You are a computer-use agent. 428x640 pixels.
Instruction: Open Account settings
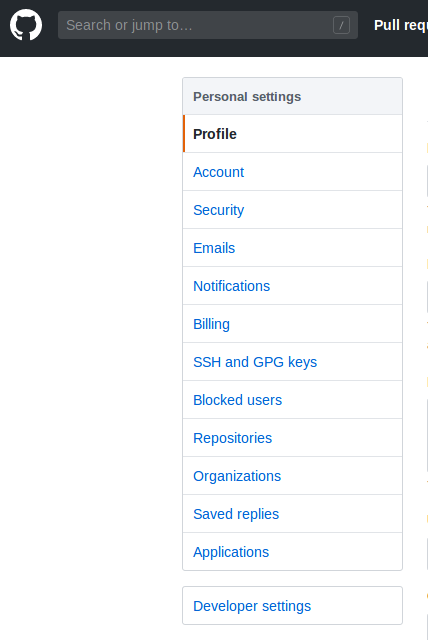[293, 172]
